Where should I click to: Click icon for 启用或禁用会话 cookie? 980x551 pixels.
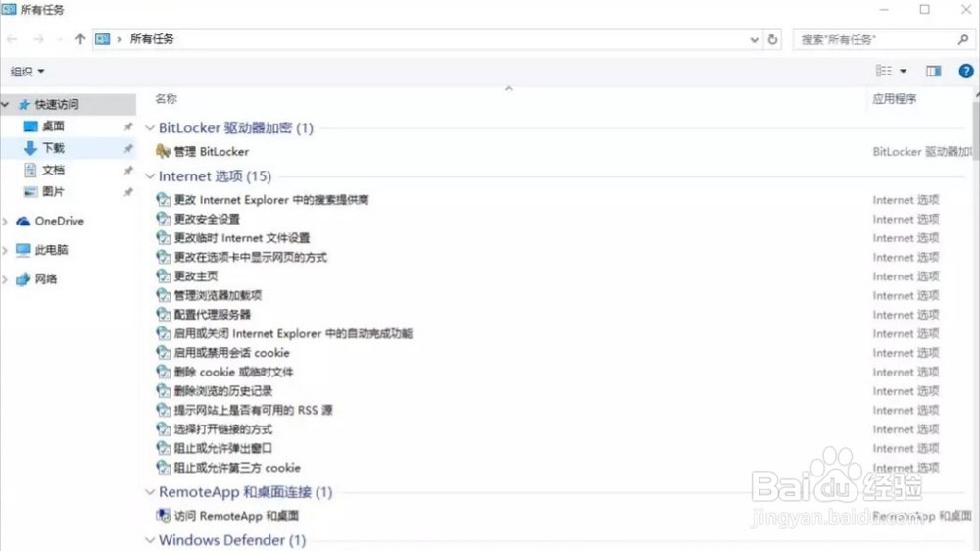point(163,353)
